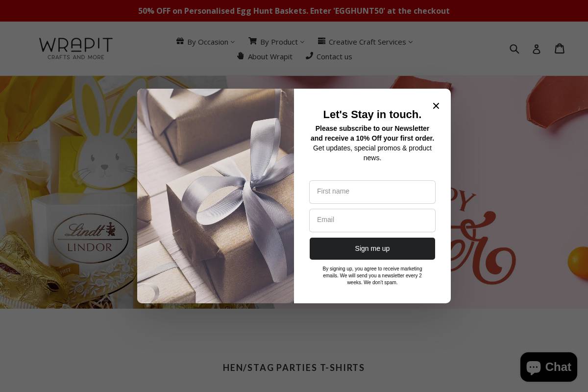Open the Contact us menu item
This screenshot has height=392, width=588.
click(334, 56)
